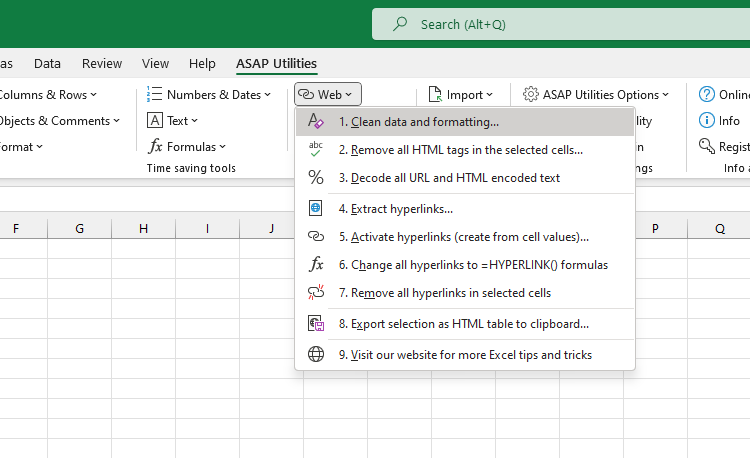Click the Remove all hyperlinks broken-link icon
750x458 pixels.
(316, 292)
